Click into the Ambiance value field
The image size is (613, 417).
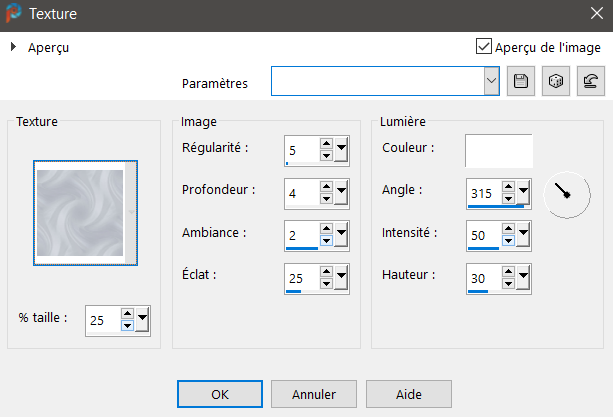click(300, 233)
